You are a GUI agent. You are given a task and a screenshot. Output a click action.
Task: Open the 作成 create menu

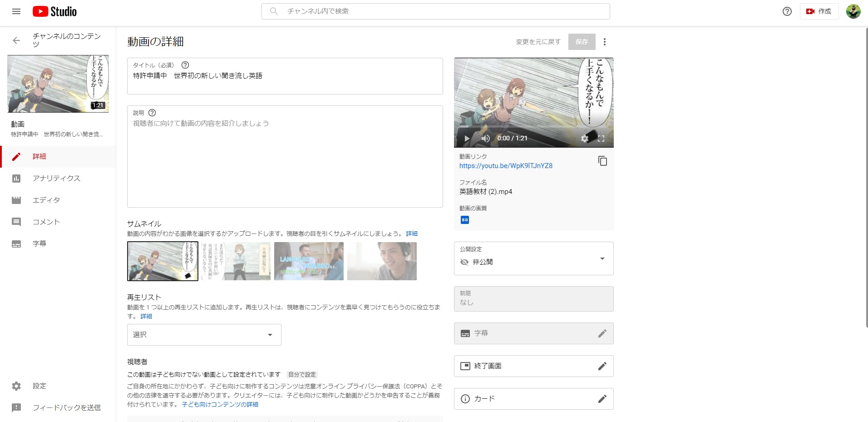click(x=819, y=11)
